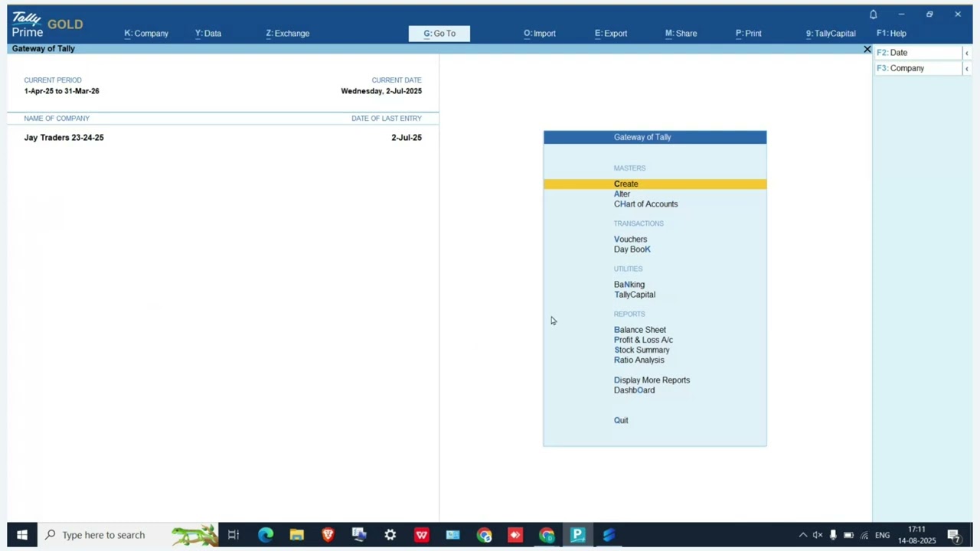Screen dimensions: 980x551
Task: Open the Balance Sheet report
Action: click(x=639, y=330)
